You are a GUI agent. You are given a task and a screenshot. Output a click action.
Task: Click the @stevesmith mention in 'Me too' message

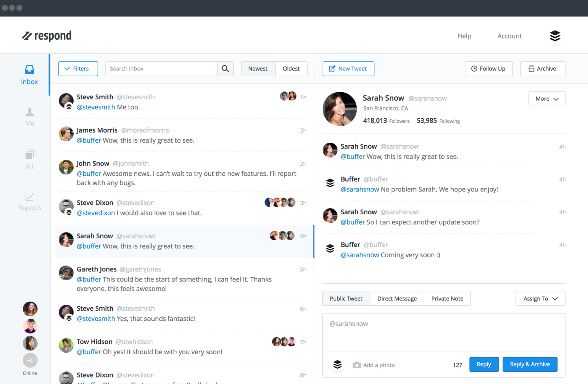click(x=96, y=107)
